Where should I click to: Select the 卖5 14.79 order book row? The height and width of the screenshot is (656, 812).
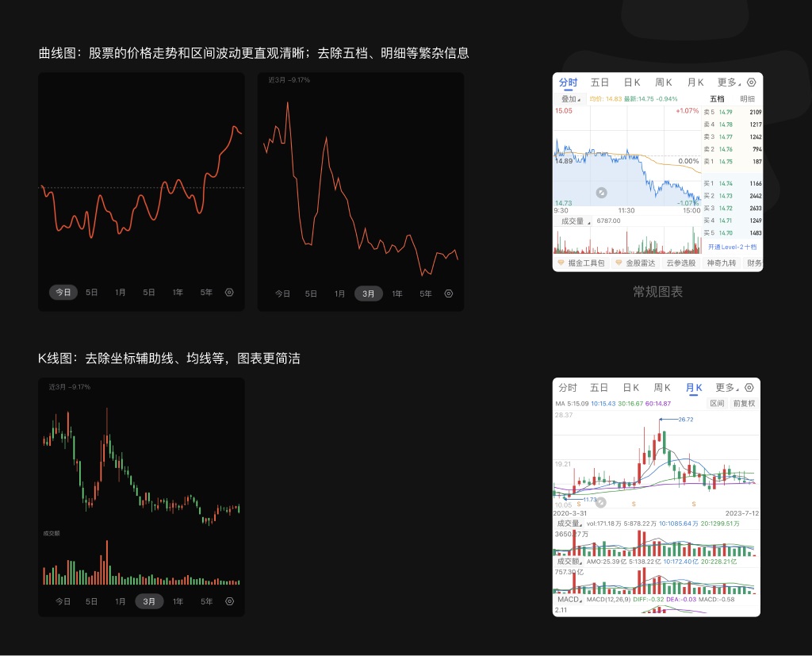coord(732,112)
